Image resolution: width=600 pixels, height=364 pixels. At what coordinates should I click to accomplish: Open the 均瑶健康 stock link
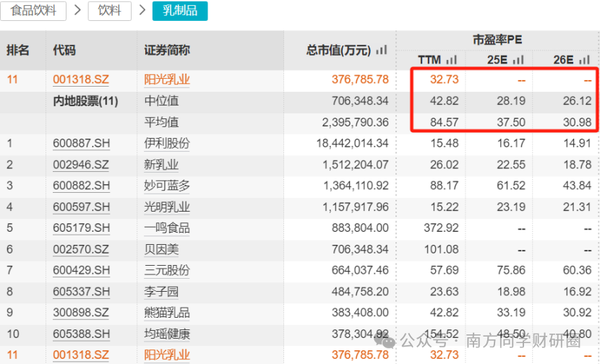pos(167,334)
